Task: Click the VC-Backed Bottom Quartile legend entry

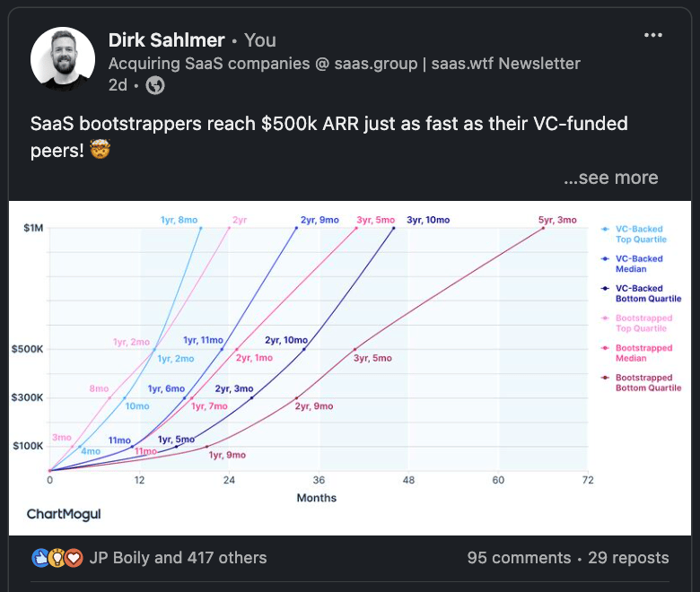Action: pyautogui.click(x=642, y=293)
